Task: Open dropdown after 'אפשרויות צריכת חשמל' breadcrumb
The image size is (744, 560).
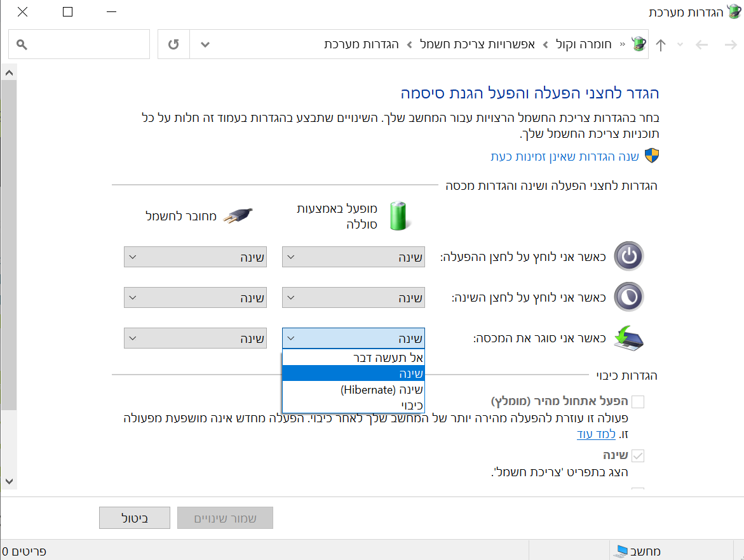Action: [x=409, y=44]
